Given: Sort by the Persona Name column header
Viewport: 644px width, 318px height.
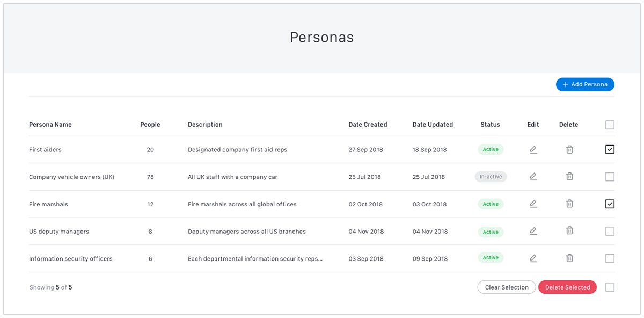Looking at the screenshot, I should 50,125.
